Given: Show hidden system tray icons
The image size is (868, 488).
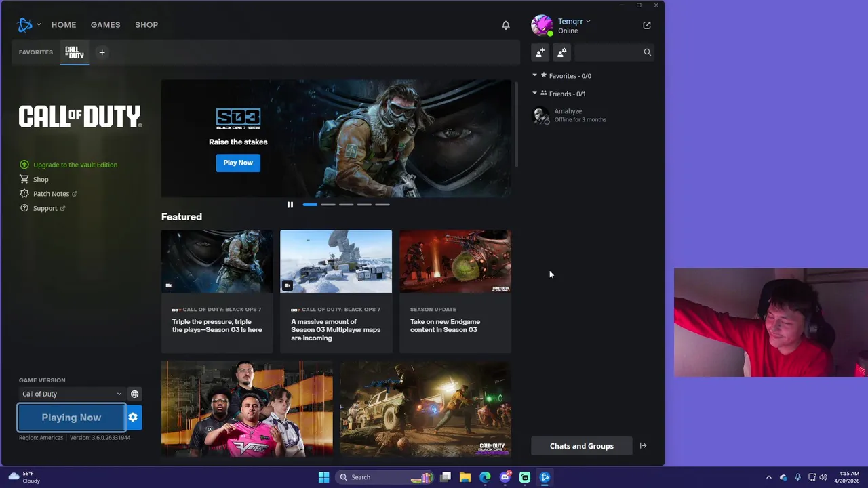Looking at the screenshot, I should point(769,477).
